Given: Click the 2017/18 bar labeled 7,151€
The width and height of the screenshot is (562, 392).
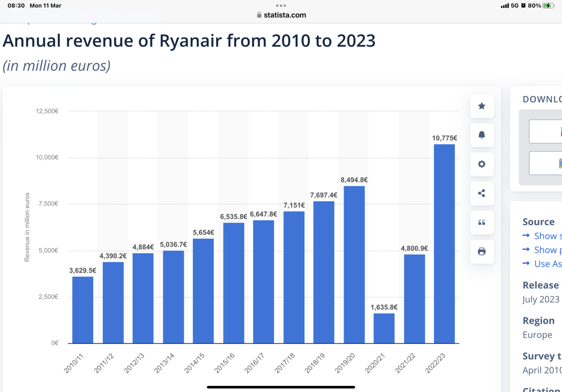Looking at the screenshot, I should 294,277.
